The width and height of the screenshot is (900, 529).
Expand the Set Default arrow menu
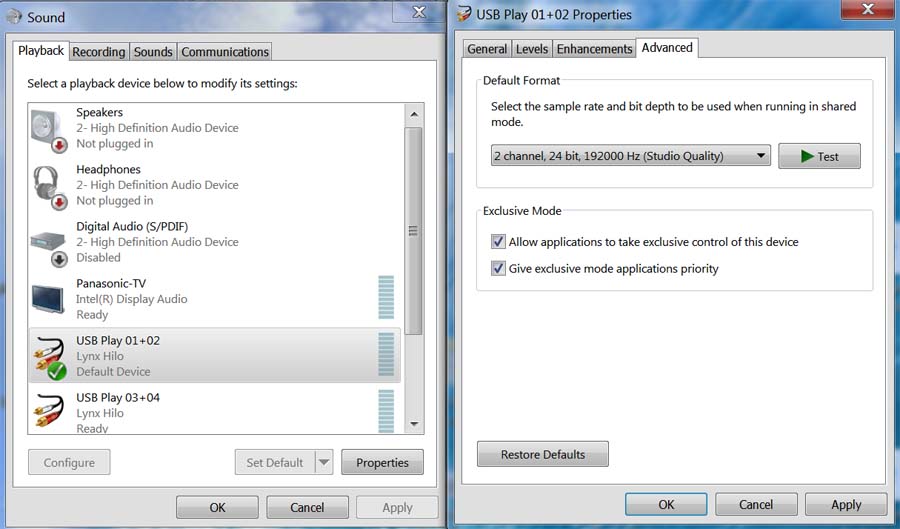pyautogui.click(x=323, y=462)
